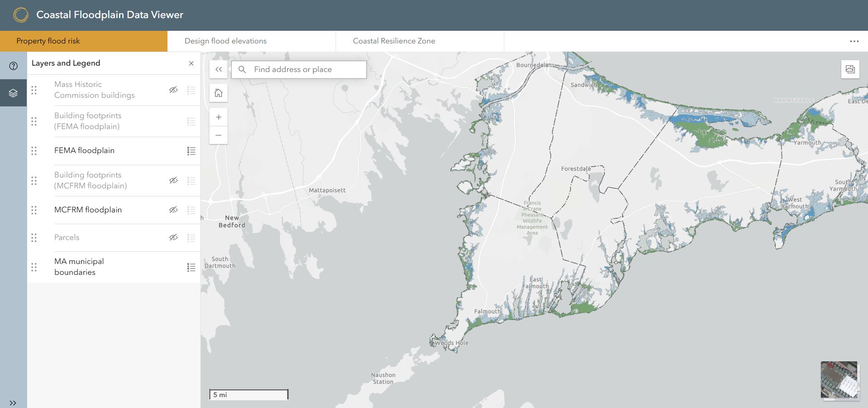Image resolution: width=868 pixels, height=408 pixels.
Task: Click the Home default extent button
Action: (218, 93)
